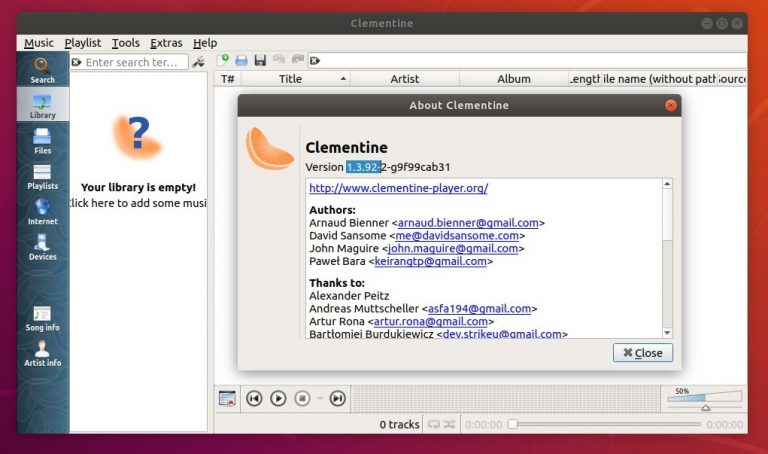Screen dimensions: 768x454
Task: Open the clementine-player.org website link
Action: pyautogui.click(x=398, y=188)
